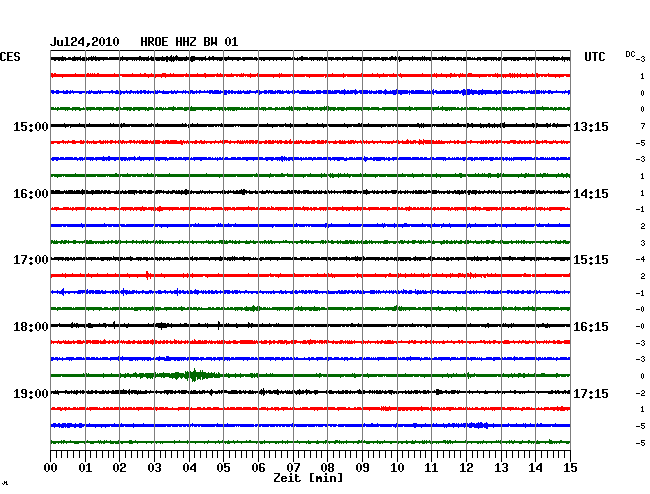Click the black trace labeled 16:00
This screenshot has height=494, width=650.
[310, 192]
